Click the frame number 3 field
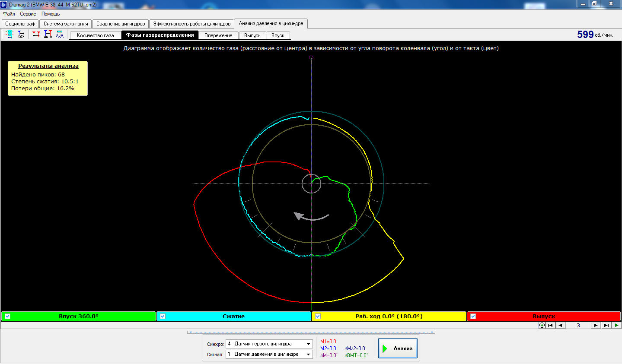 [578, 325]
